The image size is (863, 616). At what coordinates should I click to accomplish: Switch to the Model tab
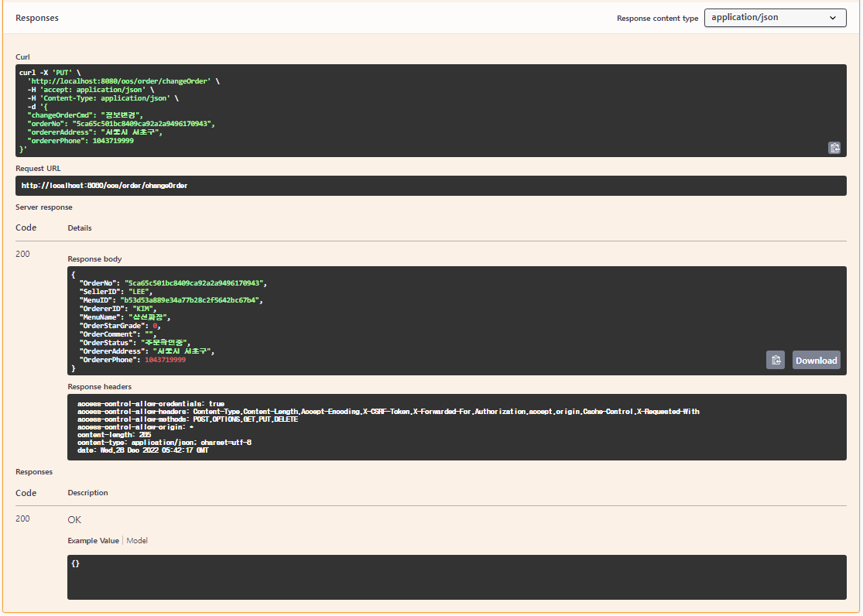pyautogui.click(x=137, y=541)
